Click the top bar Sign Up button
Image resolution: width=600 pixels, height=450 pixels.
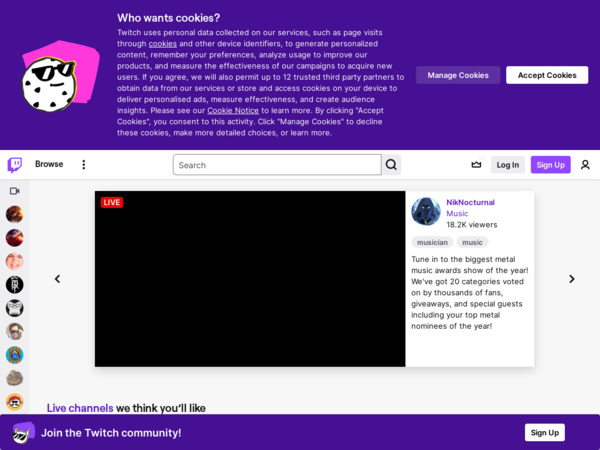(551, 165)
